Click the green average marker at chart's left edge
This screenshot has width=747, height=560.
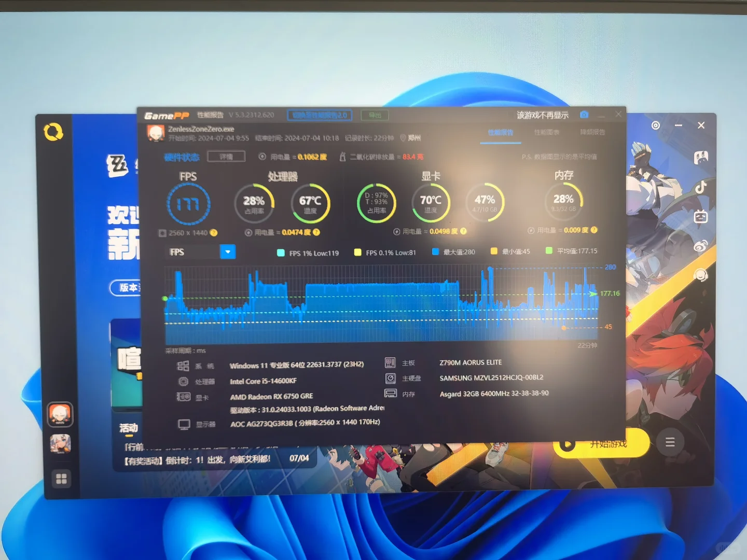tap(165, 299)
